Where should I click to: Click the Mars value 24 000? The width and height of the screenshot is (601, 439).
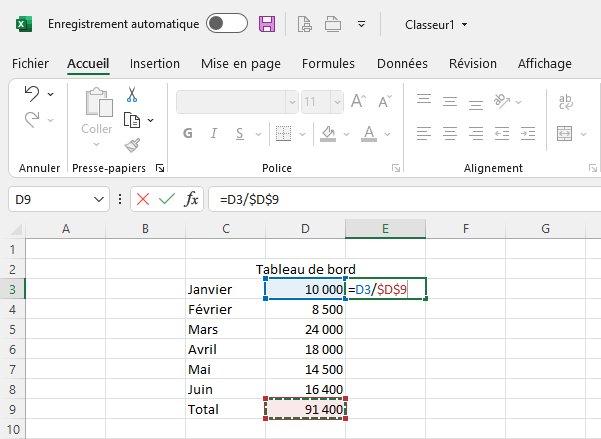(x=305, y=329)
